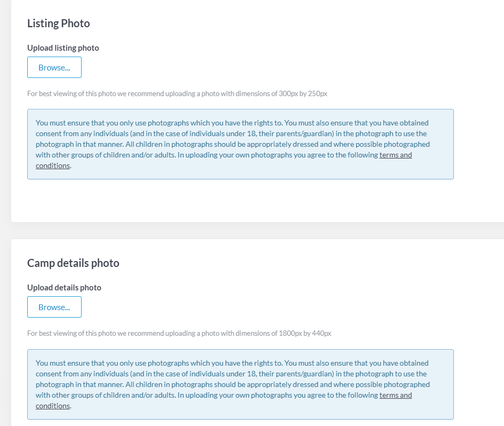Click the 'Upload listing photo' field label
The height and width of the screenshot is (426, 504).
63,48
